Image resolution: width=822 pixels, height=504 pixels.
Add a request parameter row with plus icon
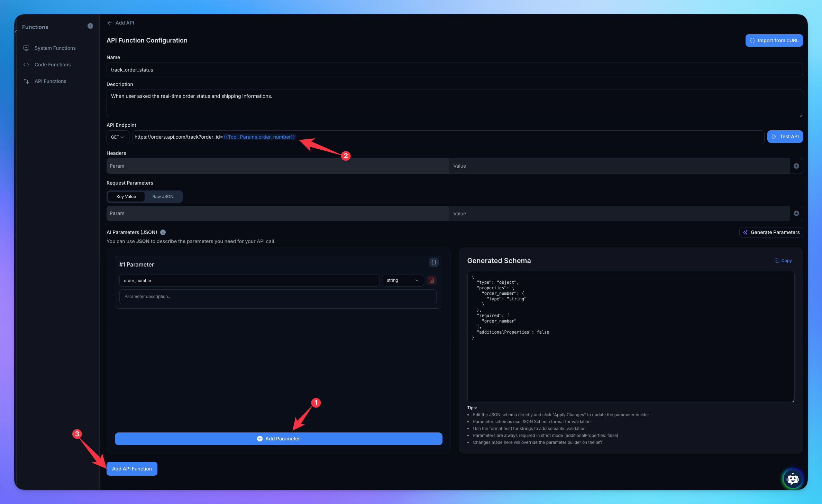[x=796, y=214]
